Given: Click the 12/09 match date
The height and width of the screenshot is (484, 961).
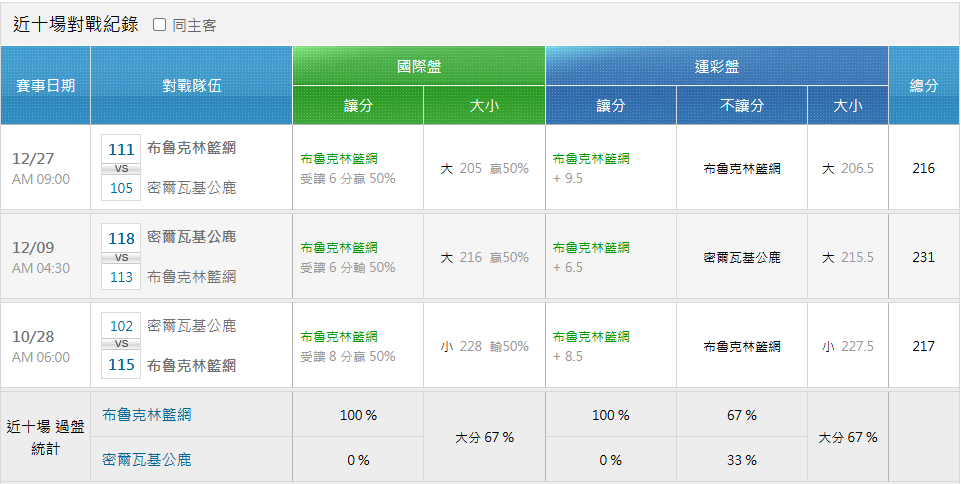Looking at the screenshot, I should pos(33,248).
